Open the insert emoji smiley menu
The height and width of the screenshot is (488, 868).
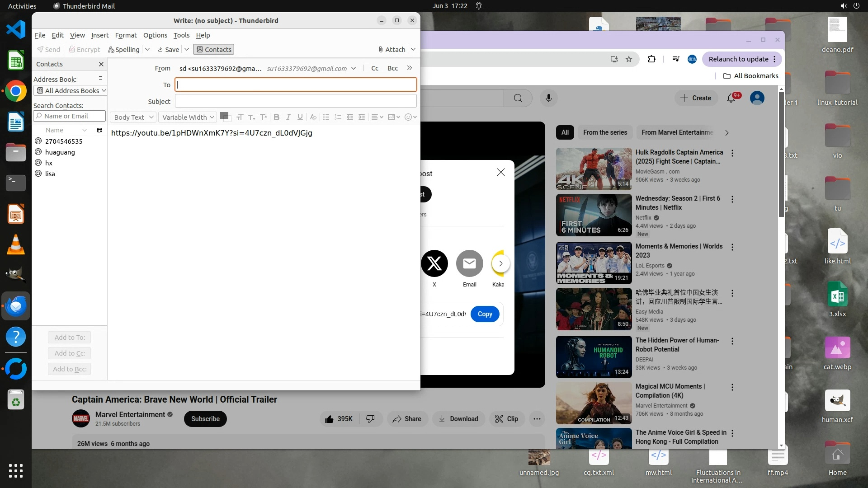[x=410, y=117]
